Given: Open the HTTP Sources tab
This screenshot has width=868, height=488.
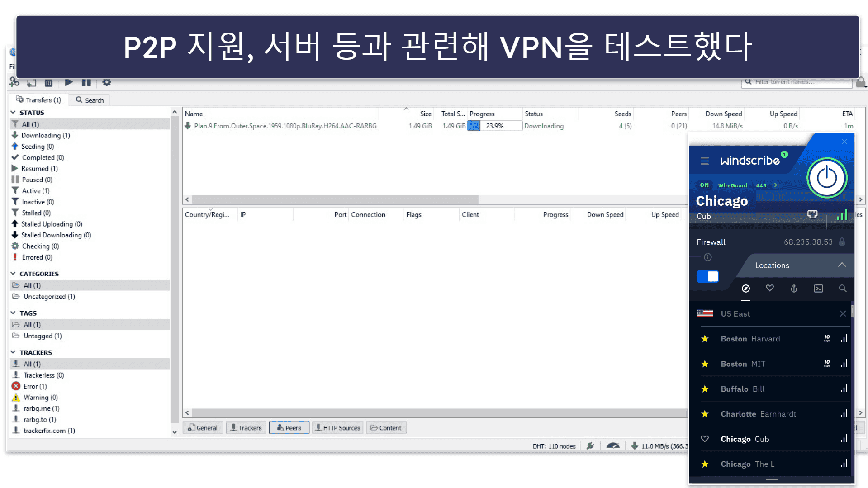Looking at the screenshot, I should coord(337,428).
